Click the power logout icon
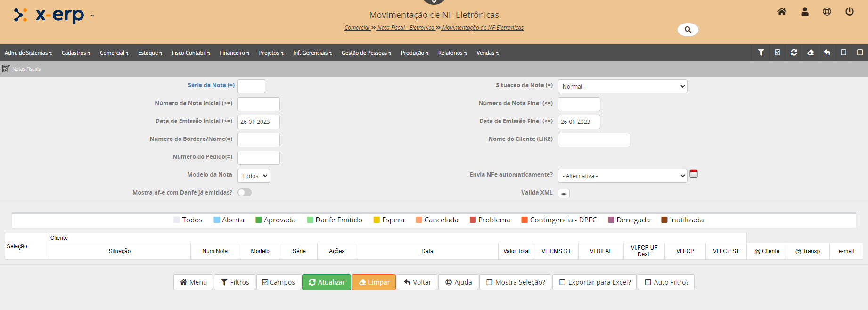Image resolution: width=868 pixels, height=310 pixels. (x=850, y=12)
